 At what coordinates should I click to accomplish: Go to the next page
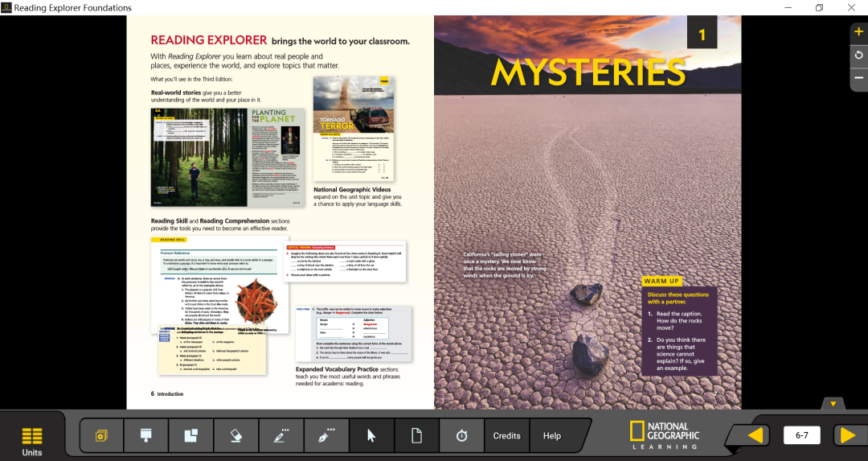point(848,435)
